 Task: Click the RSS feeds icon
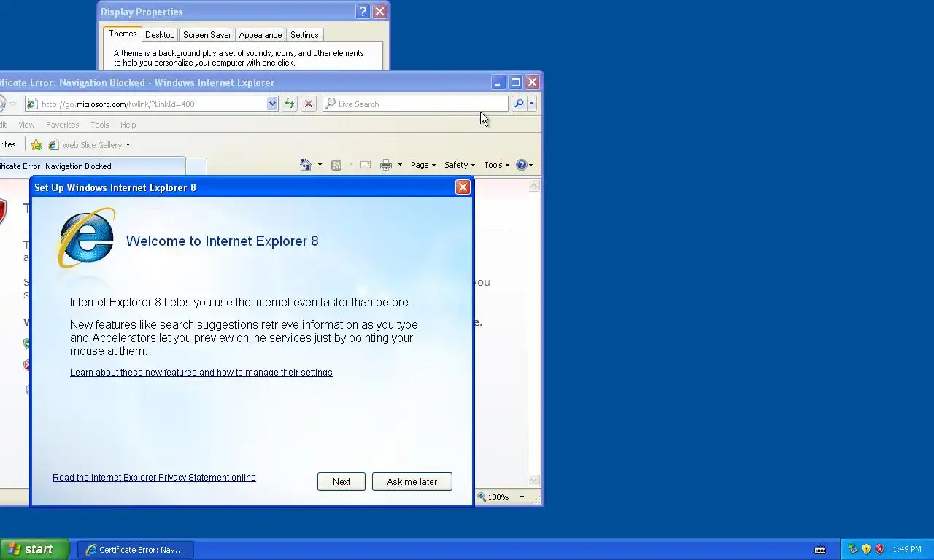[336, 165]
